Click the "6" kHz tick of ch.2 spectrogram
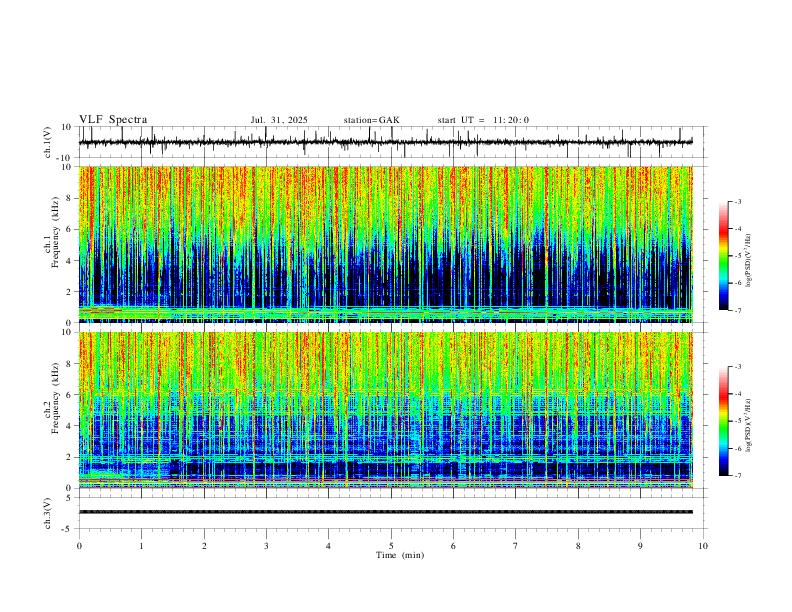792x612 pixels. [69, 395]
